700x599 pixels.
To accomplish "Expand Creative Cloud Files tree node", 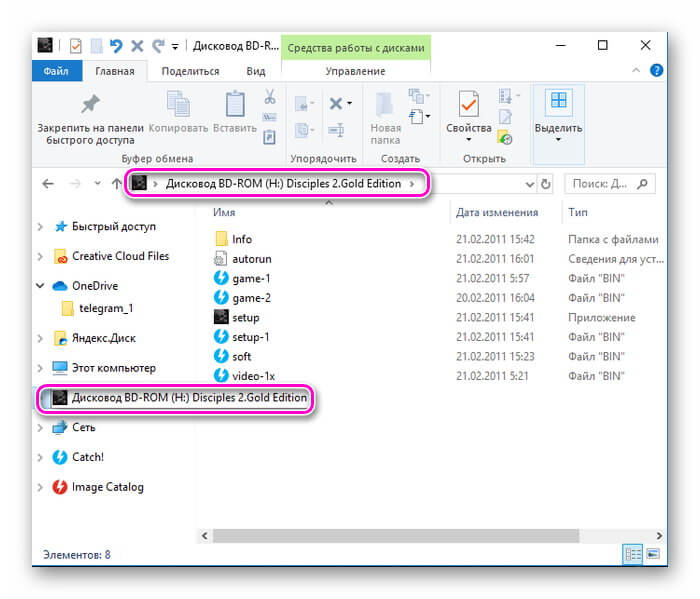I will (x=40, y=257).
